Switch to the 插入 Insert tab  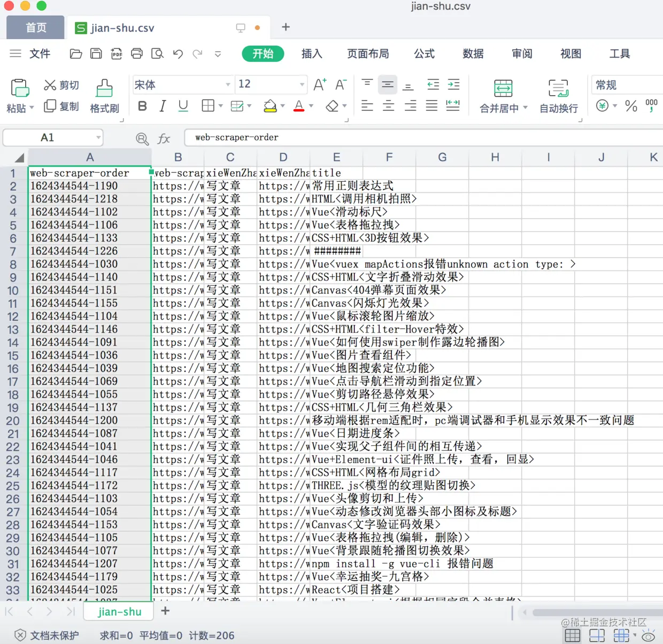click(x=312, y=53)
